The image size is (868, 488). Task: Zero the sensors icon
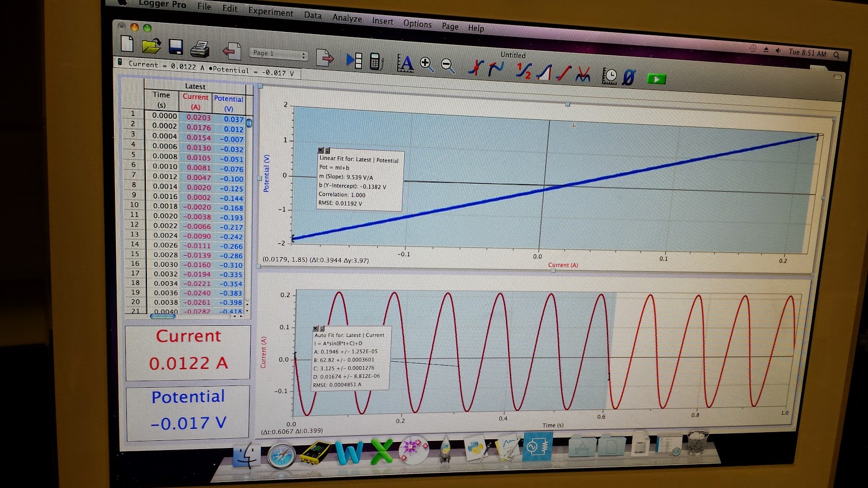click(628, 78)
